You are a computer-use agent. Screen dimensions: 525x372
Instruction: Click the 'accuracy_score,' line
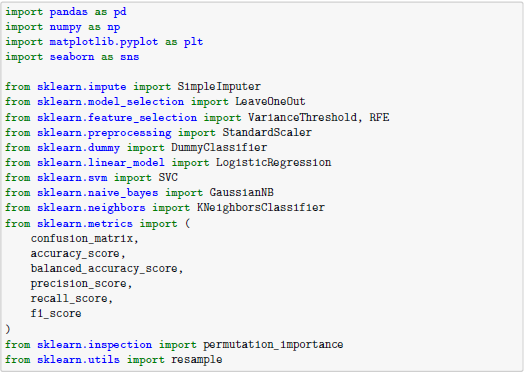78,253
